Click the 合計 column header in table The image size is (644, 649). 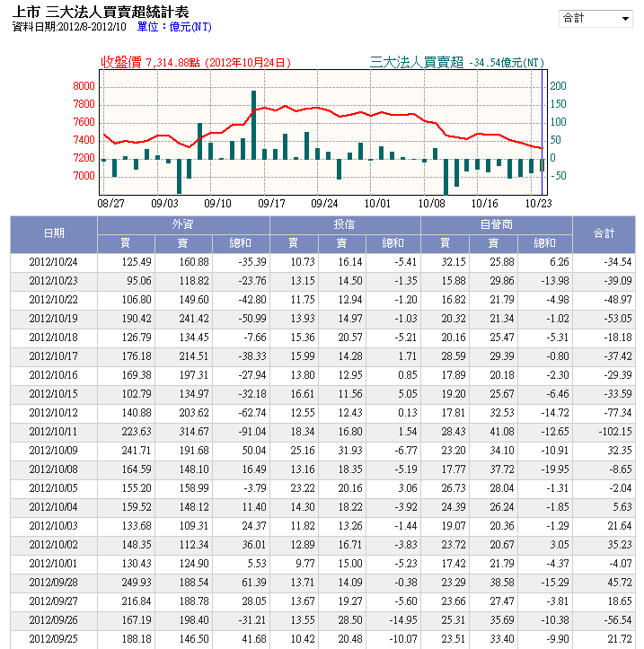pyautogui.click(x=604, y=234)
